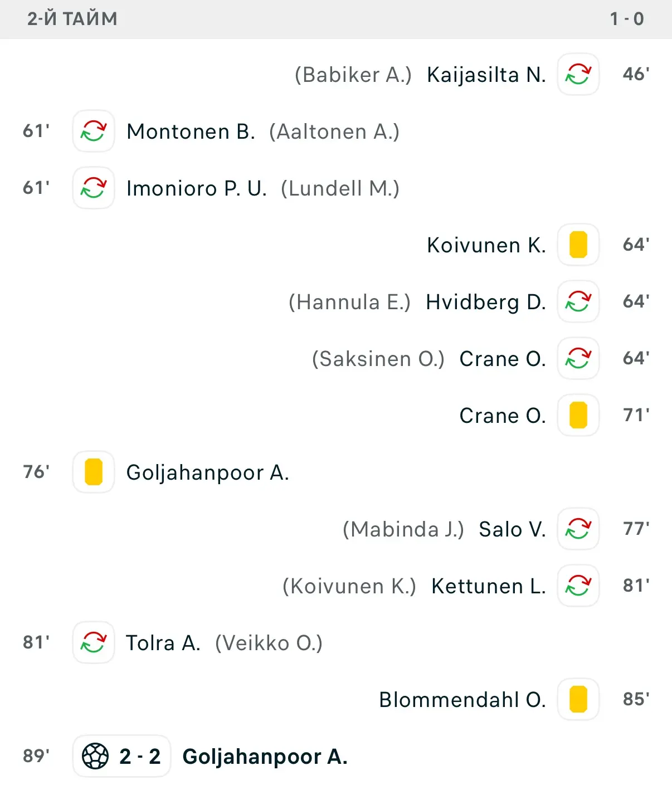The image size is (672, 790).
Task: Open substituted player Veikko O.
Action: click(x=269, y=643)
